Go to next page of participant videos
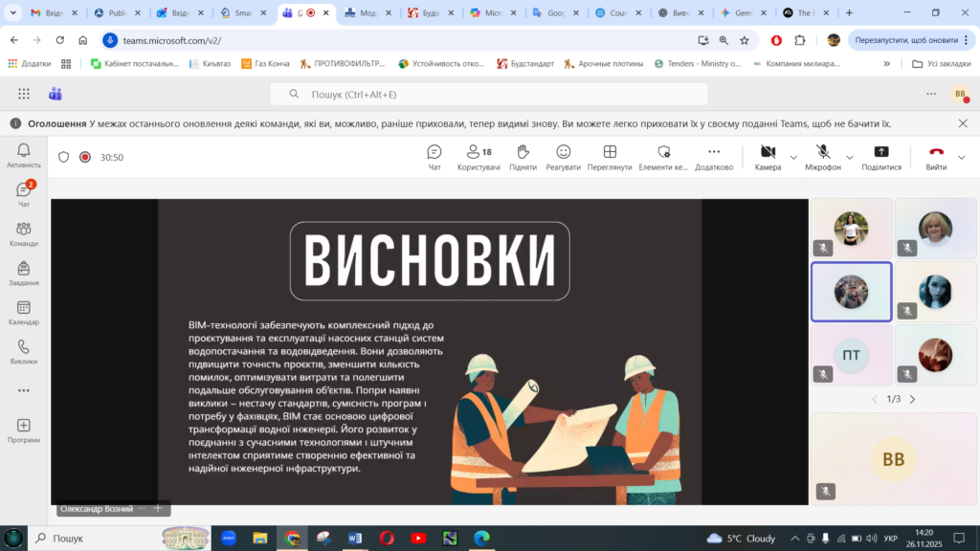The image size is (980, 551). 912,399
